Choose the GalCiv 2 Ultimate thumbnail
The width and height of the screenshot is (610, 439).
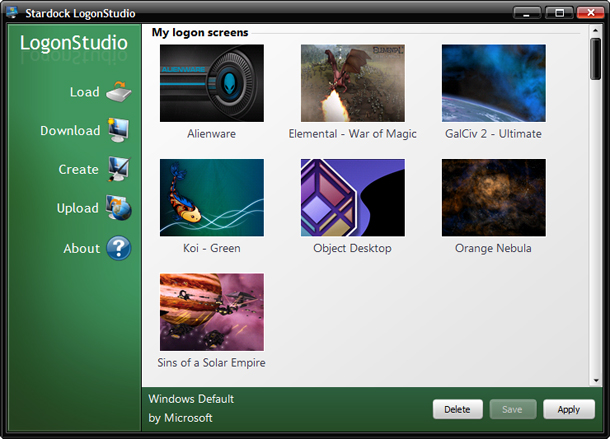(x=493, y=83)
